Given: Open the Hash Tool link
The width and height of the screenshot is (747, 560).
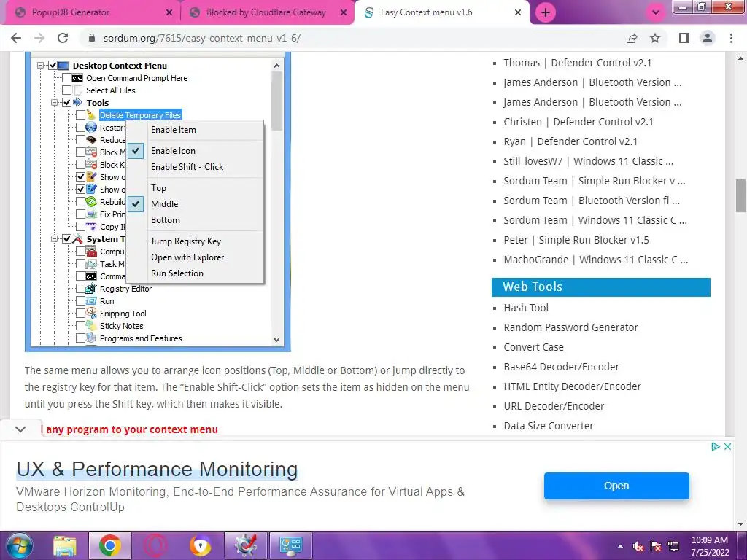Looking at the screenshot, I should (x=526, y=308).
